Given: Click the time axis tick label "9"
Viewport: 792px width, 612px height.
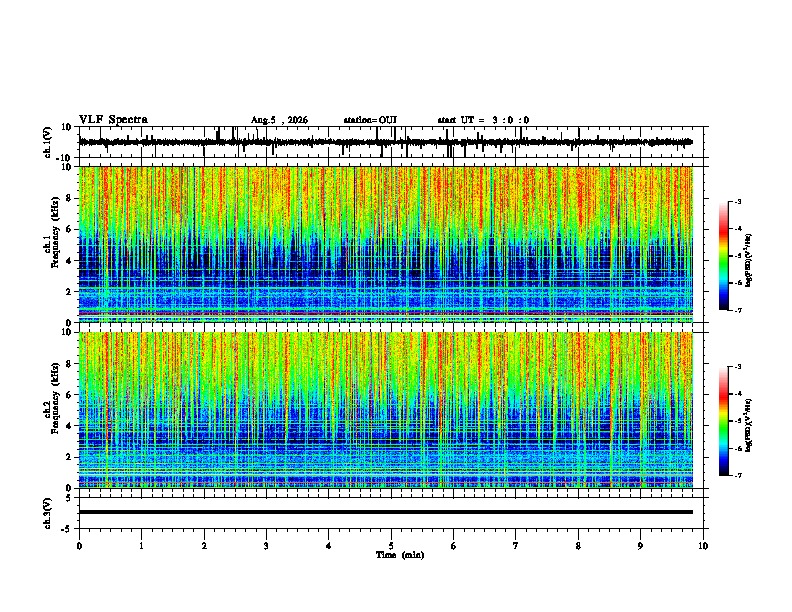Looking at the screenshot, I should click(640, 546).
